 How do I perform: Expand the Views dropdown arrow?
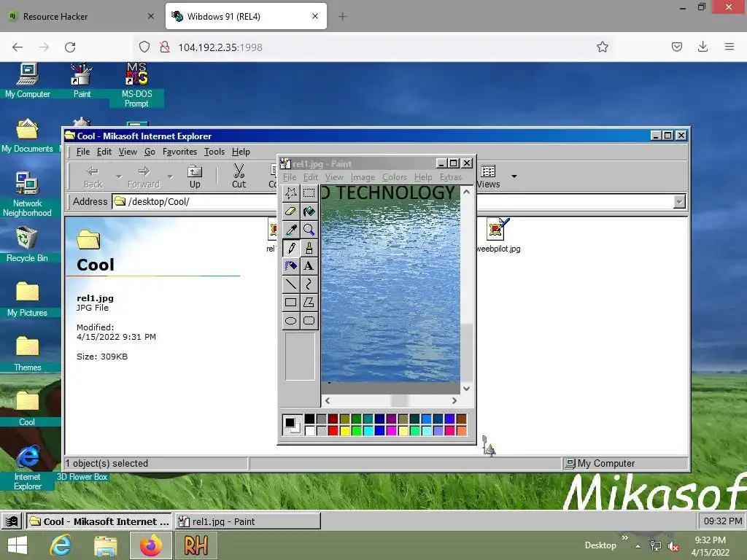514,176
